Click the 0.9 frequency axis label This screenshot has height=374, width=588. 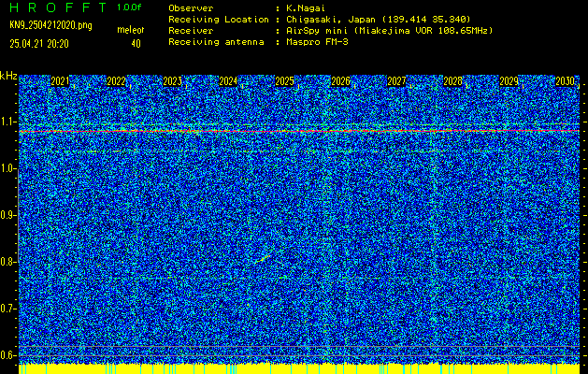(7, 215)
